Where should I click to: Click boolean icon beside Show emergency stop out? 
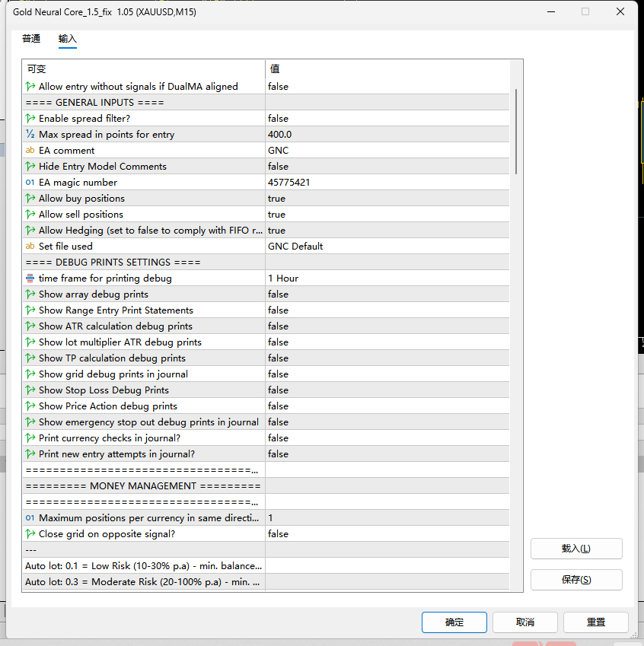30,422
